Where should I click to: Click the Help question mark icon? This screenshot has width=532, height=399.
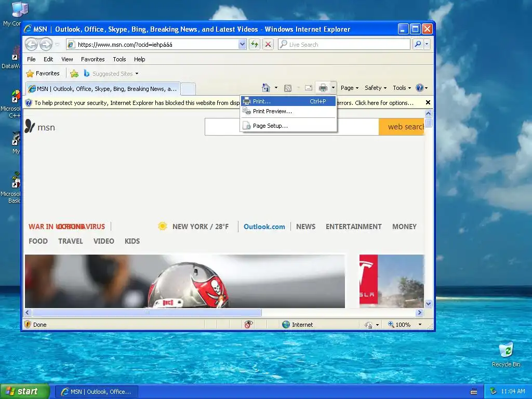(420, 88)
